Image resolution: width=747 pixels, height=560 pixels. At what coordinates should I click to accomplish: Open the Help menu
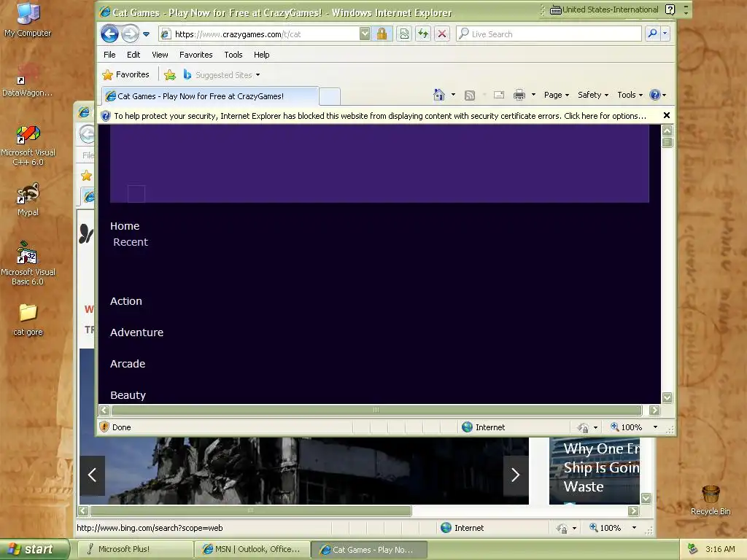(x=262, y=55)
